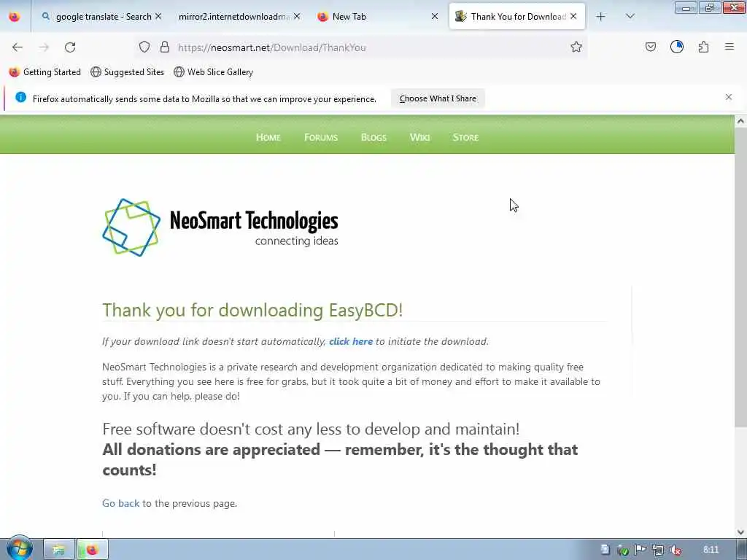Open Firefox application hamburger menu

tap(729, 47)
